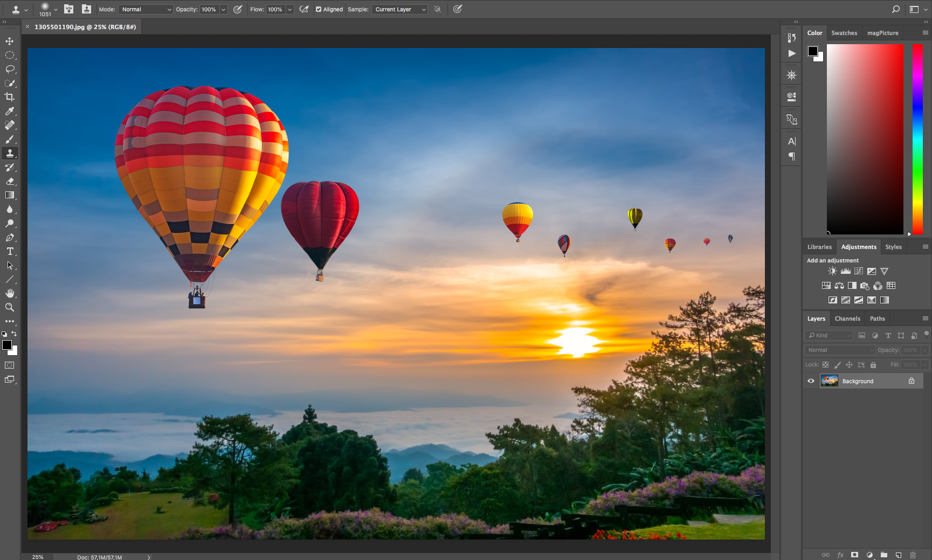The height and width of the screenshot is (560, 932).
Task: Open the Libraries panel
Action: (819, 246)
